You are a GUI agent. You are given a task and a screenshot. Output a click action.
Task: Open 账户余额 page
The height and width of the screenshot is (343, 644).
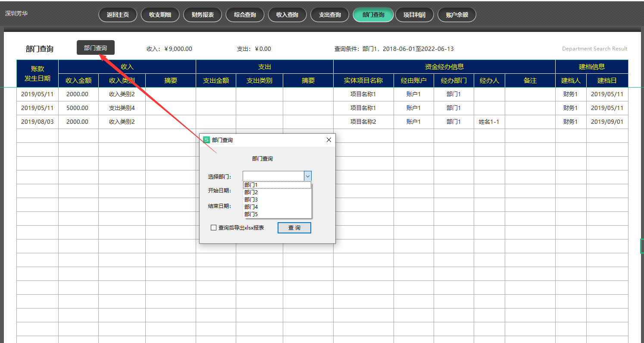(x=457, y=15)
